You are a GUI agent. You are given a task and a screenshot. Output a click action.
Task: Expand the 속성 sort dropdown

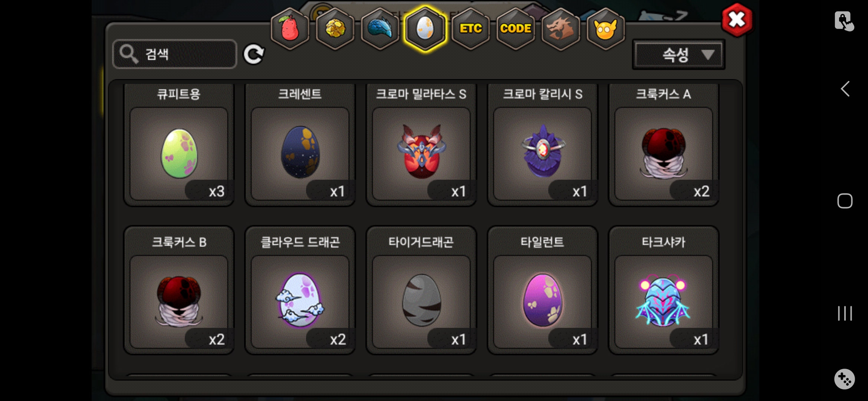678,55
